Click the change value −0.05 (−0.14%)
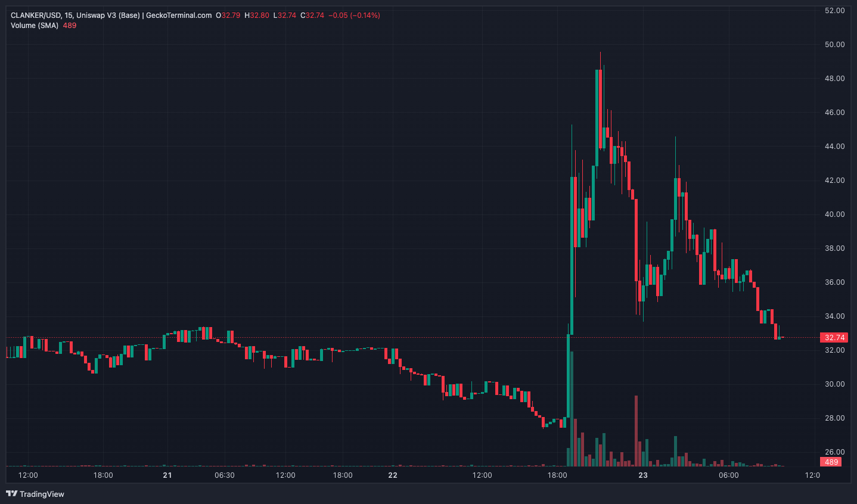Viewport: 857px width, 504px height. pyautogui.click(x=354, y=15)
